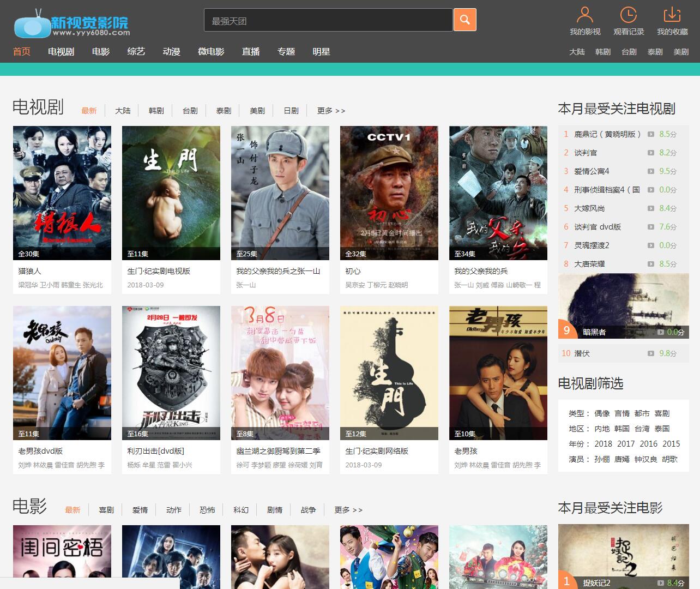Click play icon beside 大唐荣耀

pyautogui.click(x=650, y=264)
